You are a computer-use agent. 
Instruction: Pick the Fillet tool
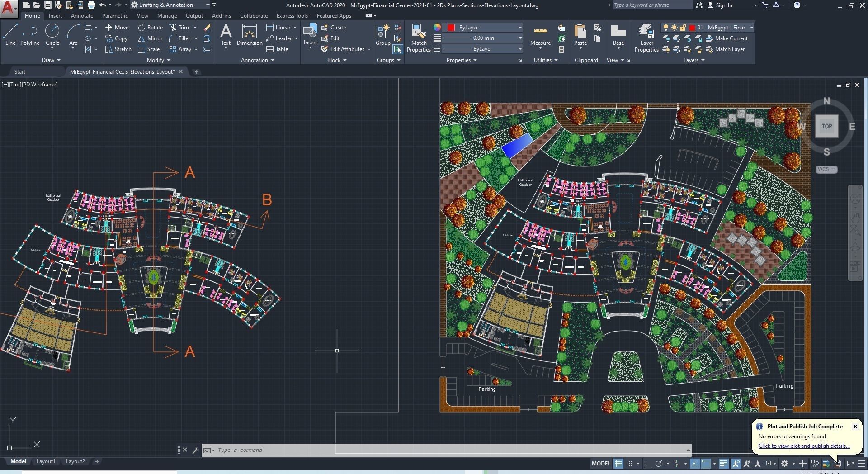tap(180, 38)
